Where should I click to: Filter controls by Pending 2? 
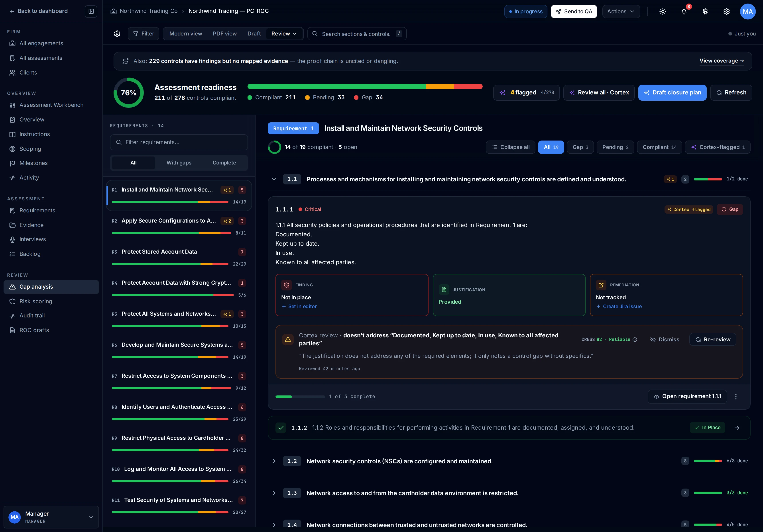(x=616, y=147)
